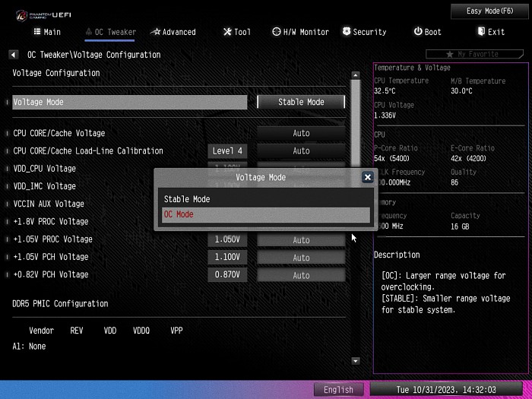
Task: Click the scrollbar up arrow
Action: pyautogui.click(x=355, y=75)
